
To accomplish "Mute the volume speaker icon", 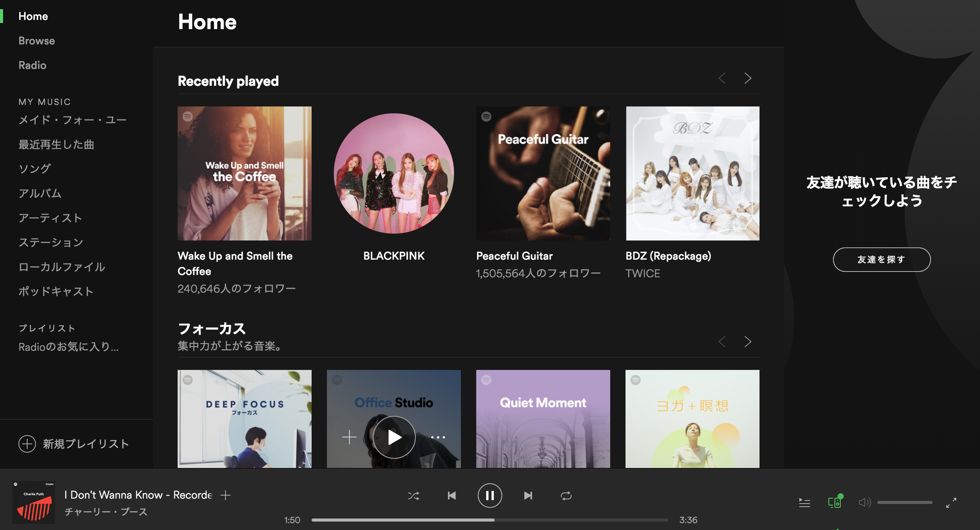I will point(864,502).
